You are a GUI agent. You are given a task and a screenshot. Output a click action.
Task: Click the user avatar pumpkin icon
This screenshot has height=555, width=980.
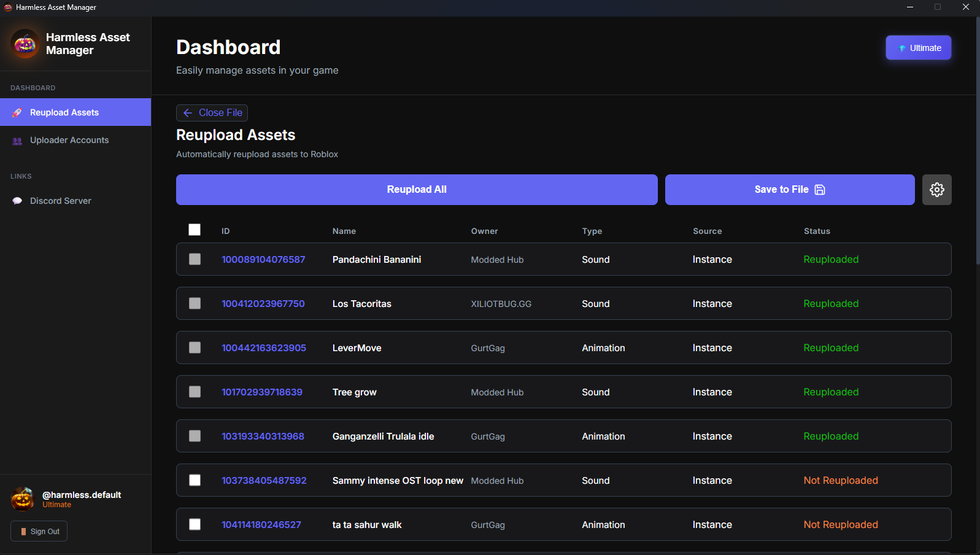(23, 499)
